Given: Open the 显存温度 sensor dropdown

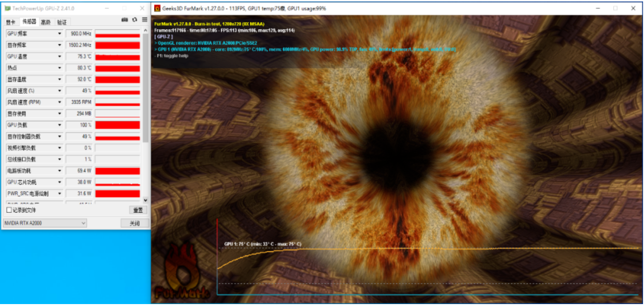Looking at the screenshot, I should pos(60,79).
